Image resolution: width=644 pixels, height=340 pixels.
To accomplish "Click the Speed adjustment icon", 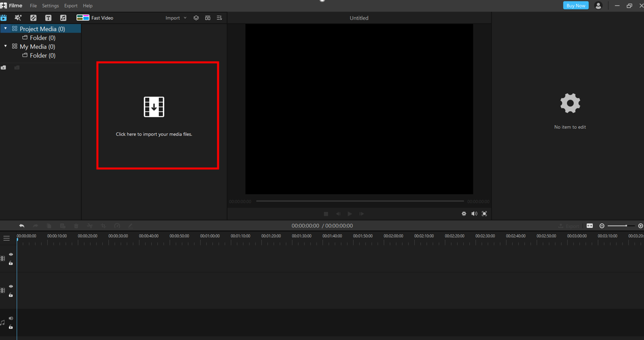I will [117, 226].
